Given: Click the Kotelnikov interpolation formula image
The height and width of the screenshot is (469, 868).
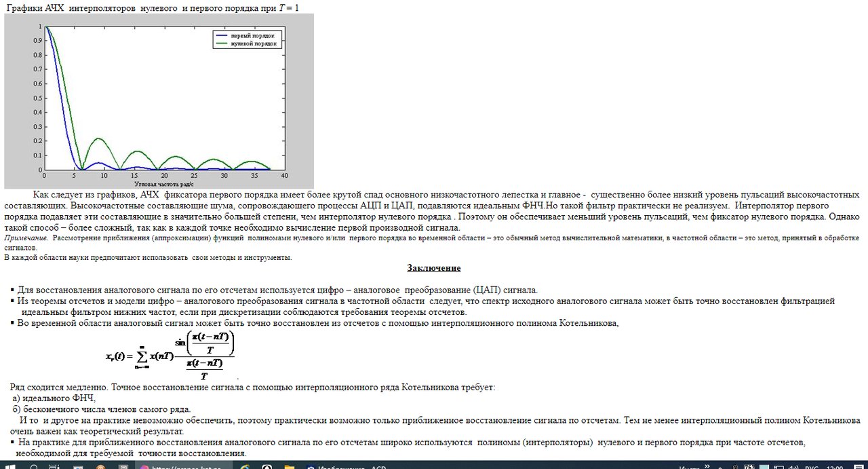Looking at the screenshot, I should (170, 356).
